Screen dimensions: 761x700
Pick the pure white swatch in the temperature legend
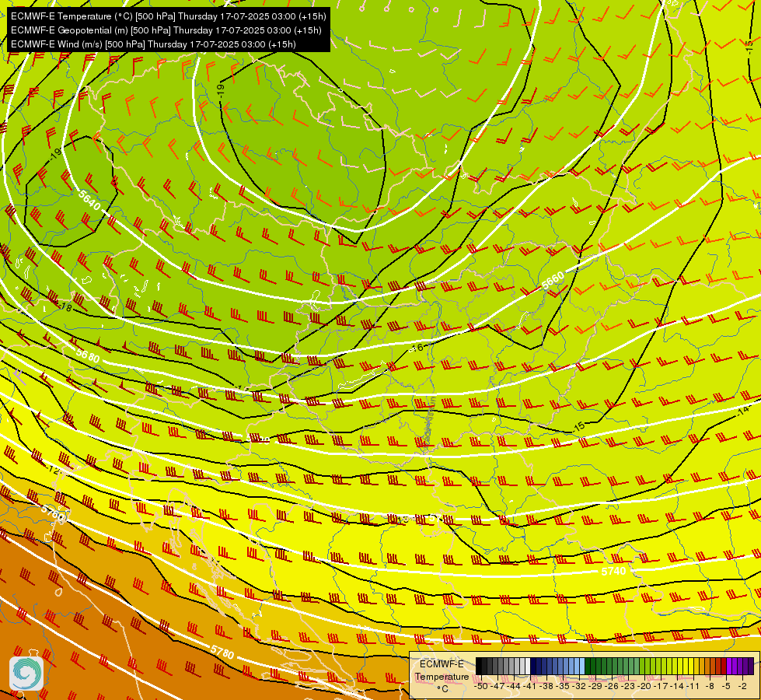click(528, 666)
